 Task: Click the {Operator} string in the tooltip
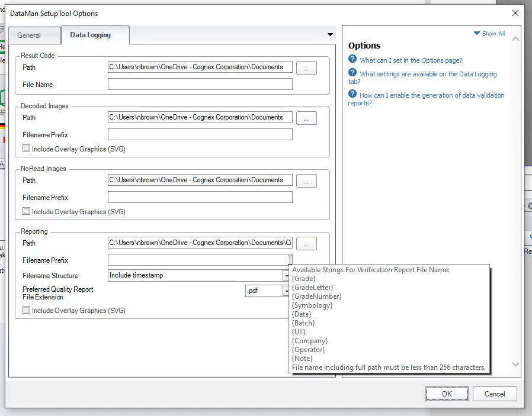(309, 350)
